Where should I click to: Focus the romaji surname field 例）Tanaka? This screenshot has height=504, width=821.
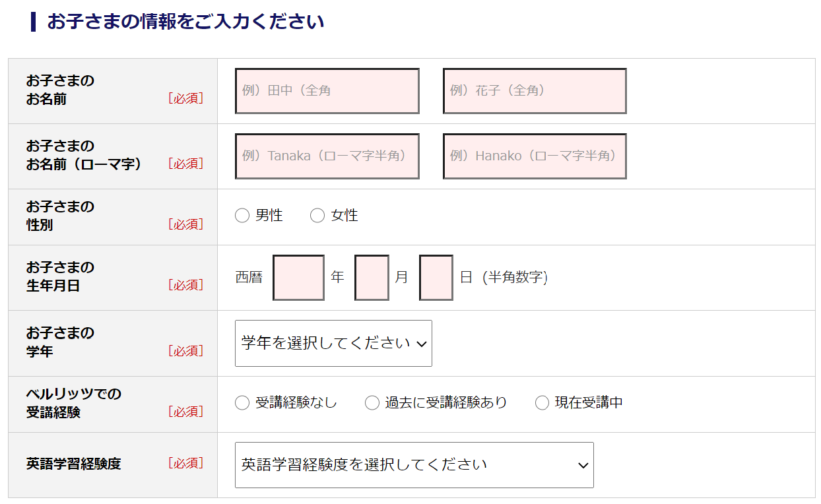point(327,156)
